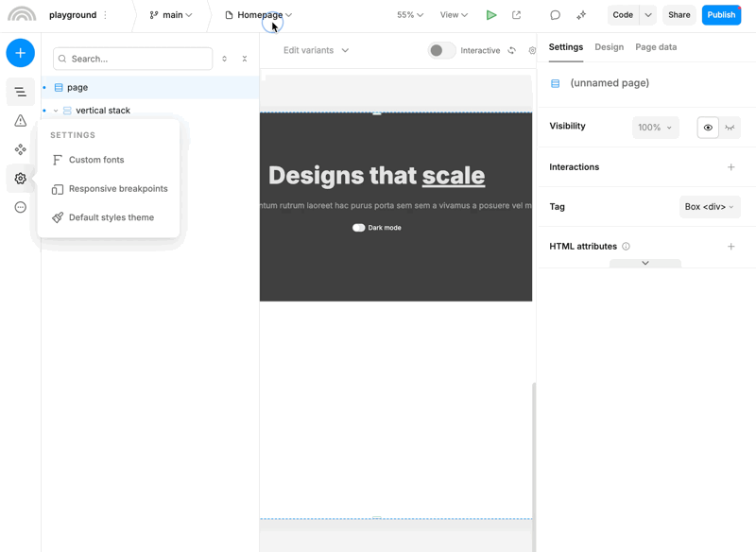Open the Homepage page switcher dropdown
Image resolution: width=756 pixels, height=552 pixels.
(258, 15)
